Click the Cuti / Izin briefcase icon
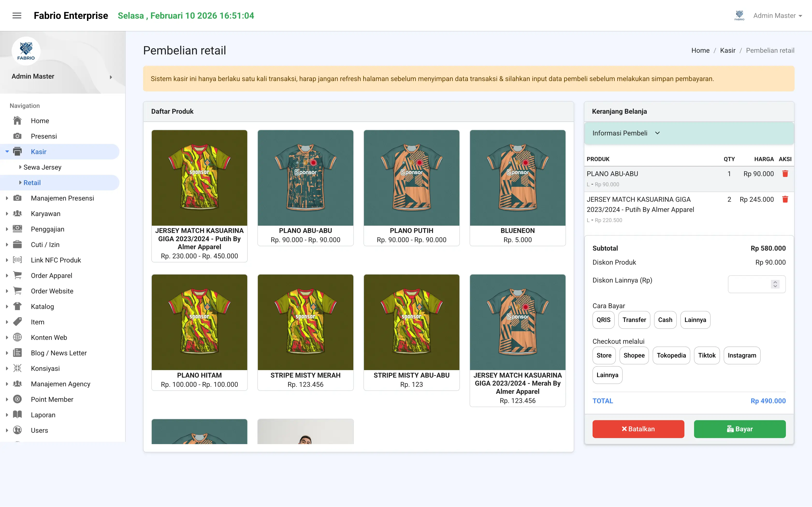 (17, 244)
